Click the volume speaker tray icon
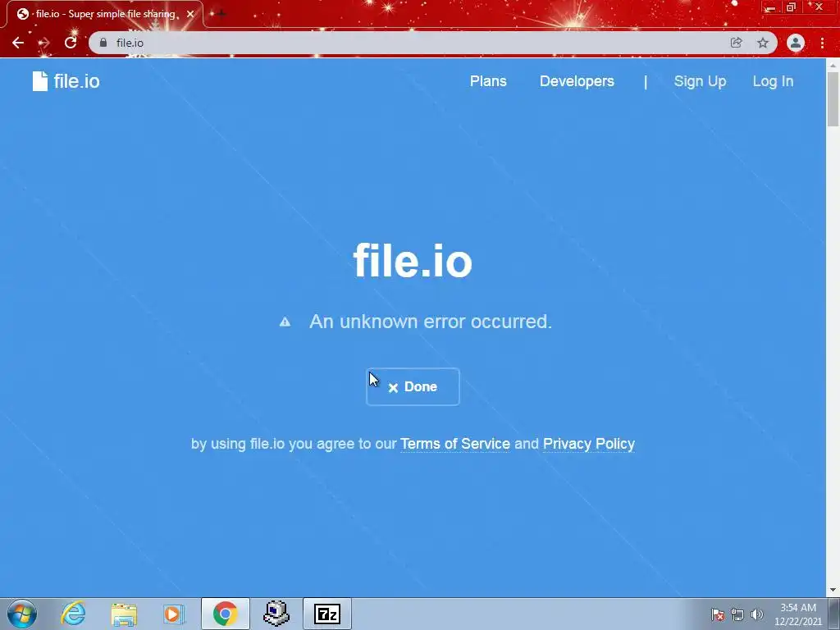 (756, 614)
